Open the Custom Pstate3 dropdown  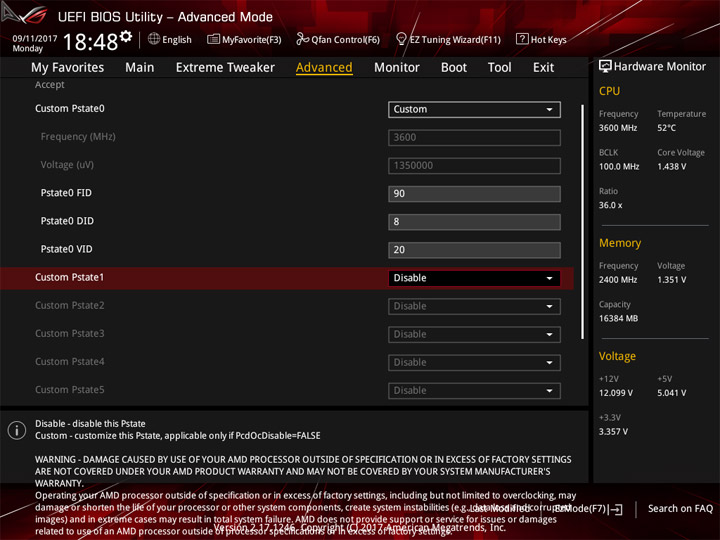click(x=474, y=334)
